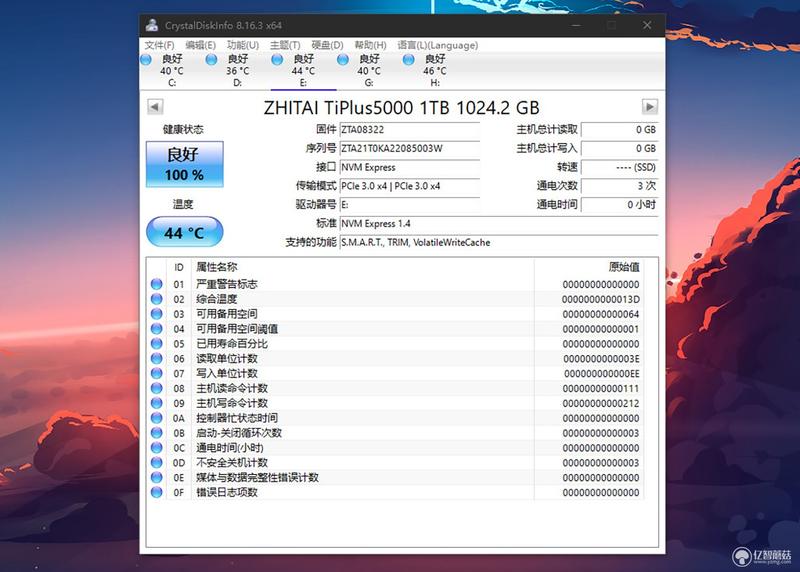Open the 主题(T) menu

(285, 45)
